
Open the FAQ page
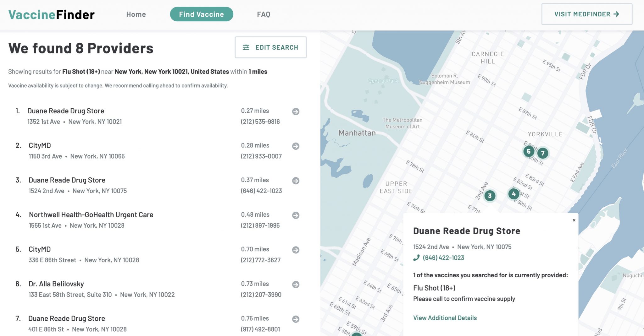264,14
